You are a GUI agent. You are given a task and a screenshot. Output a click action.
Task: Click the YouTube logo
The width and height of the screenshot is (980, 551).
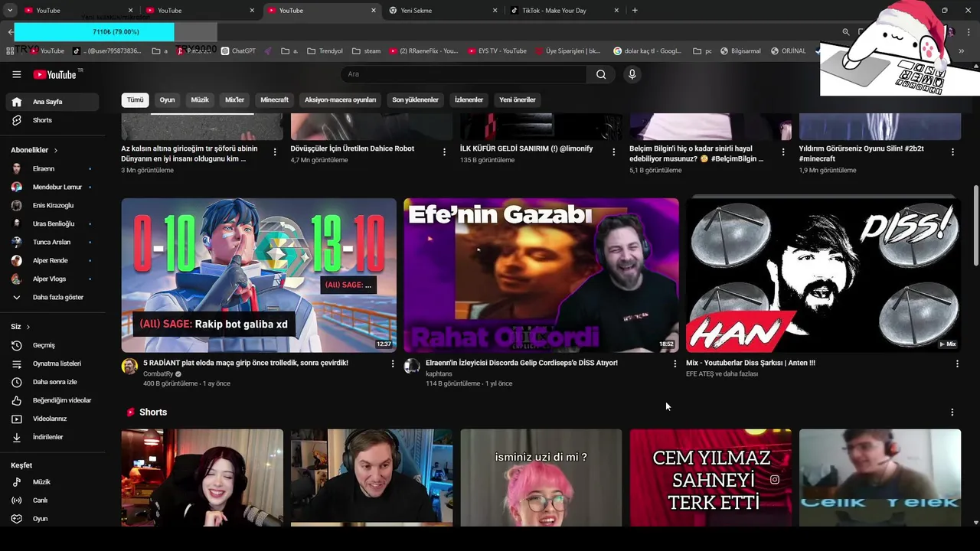[54, 74]
